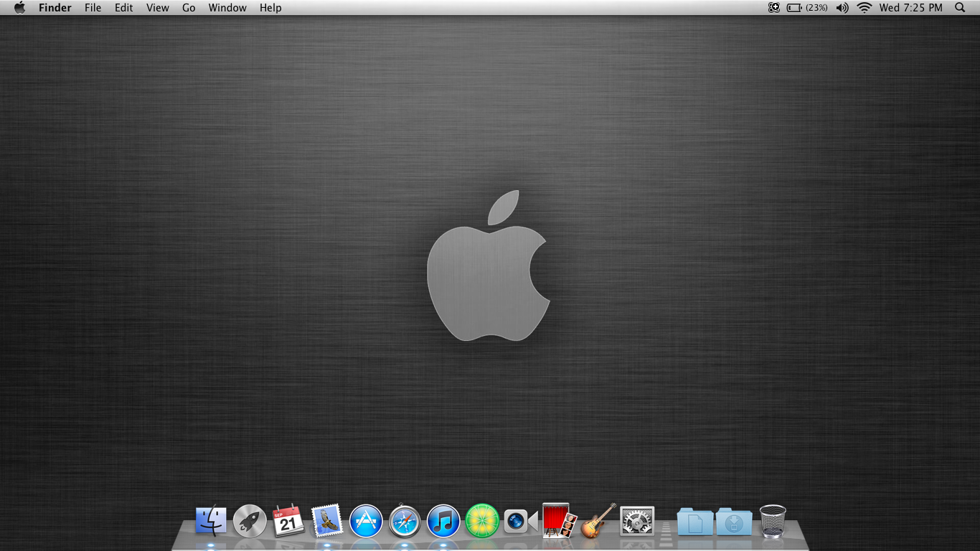Viewport: 980px width, 551px height.
Task: Launch iTunes music note icon
Action: (x=443, y=521)
